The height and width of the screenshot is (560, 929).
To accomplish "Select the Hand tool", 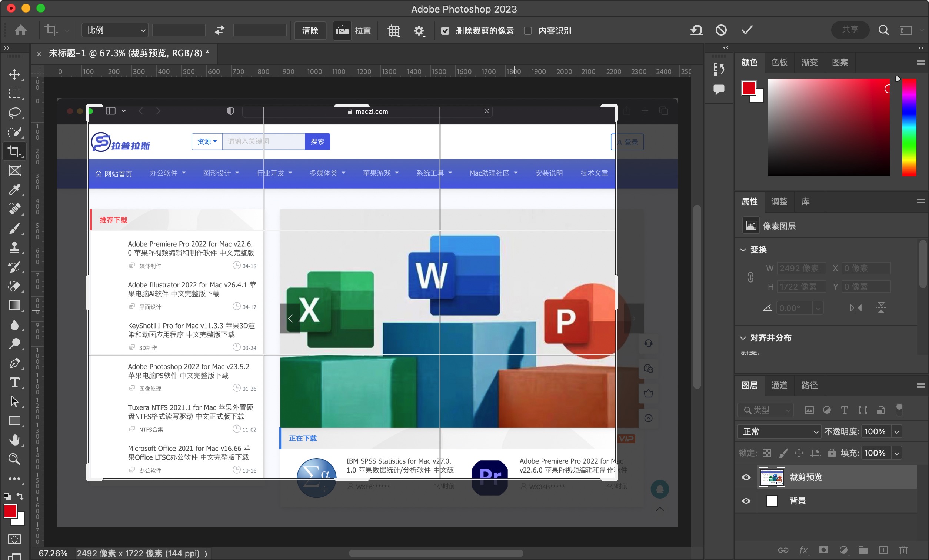I will pos(14,440).
